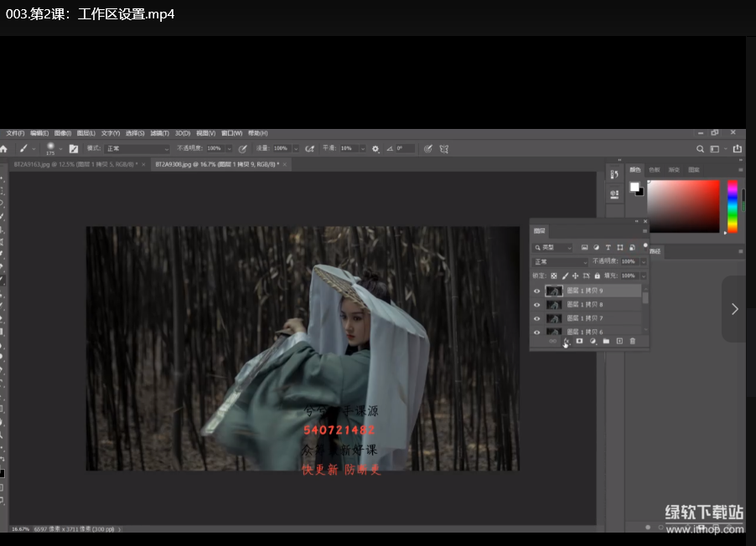
Task: Close the BT2A9308.jpg document tab
Action: click(285, 164)
